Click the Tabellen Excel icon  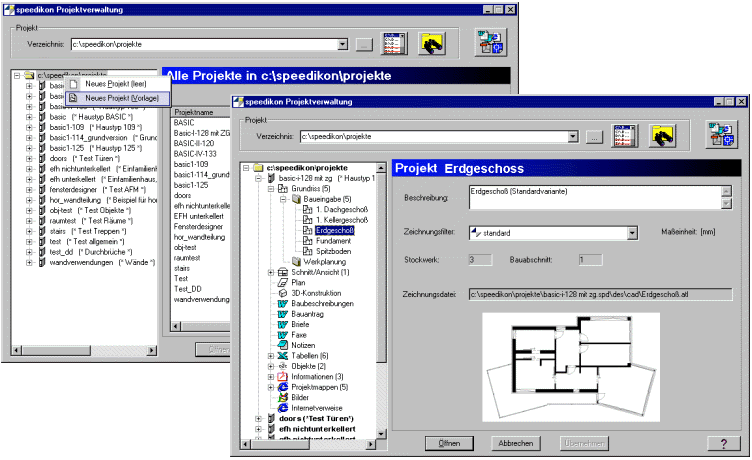282,356
